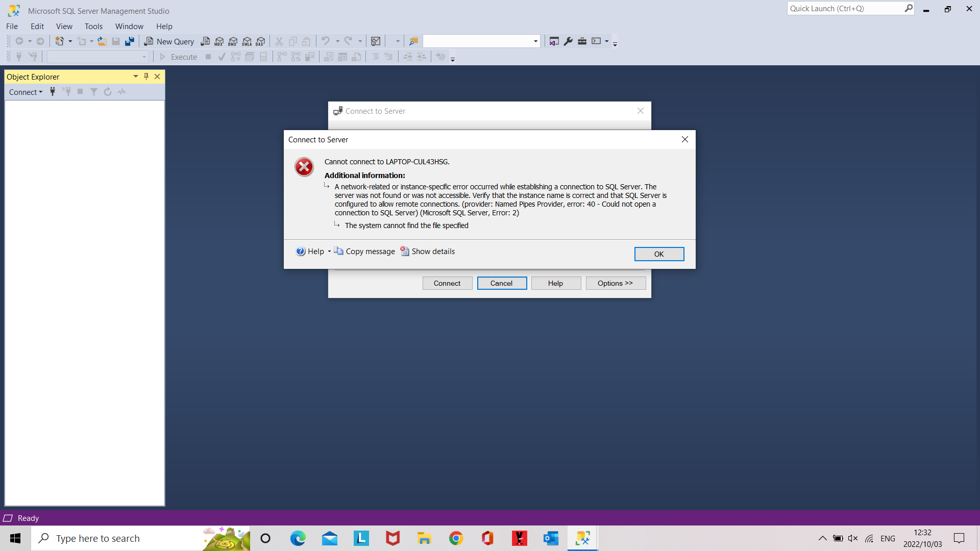Click Options >> in Connect to Server

click(x=615, y=283)
